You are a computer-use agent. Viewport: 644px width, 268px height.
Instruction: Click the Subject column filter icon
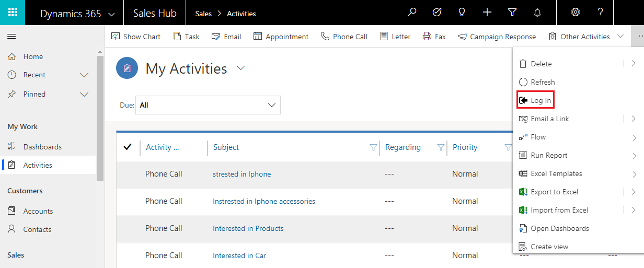373,147
